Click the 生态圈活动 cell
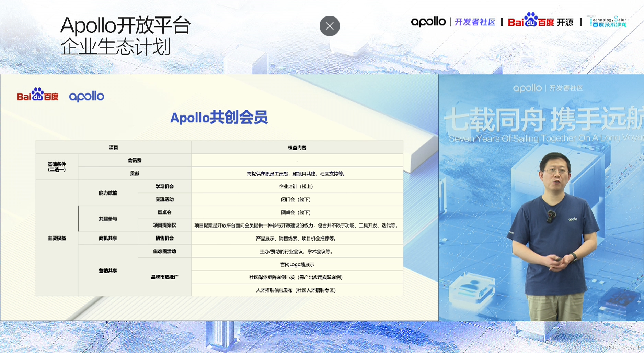Screen dimensions: 644x353 point(164,251)
